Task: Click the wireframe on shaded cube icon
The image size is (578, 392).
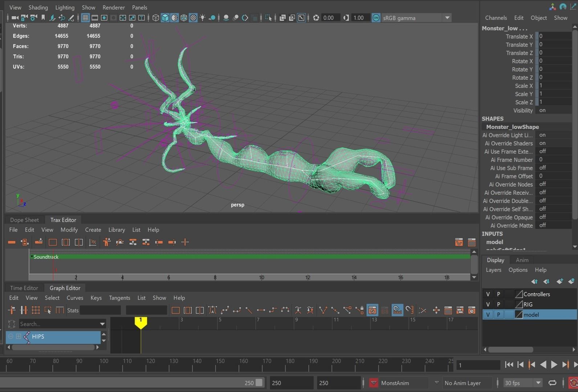Action: tap(184, 17)
